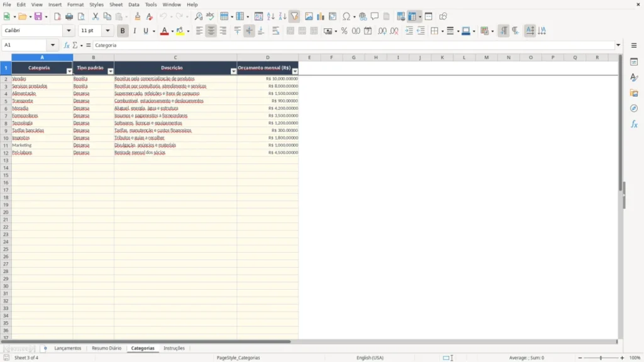Image resolution: width=644 pixels, height=362 pixels.
Task: Open the font name dropdown
Action: click(x=69, y=30)
